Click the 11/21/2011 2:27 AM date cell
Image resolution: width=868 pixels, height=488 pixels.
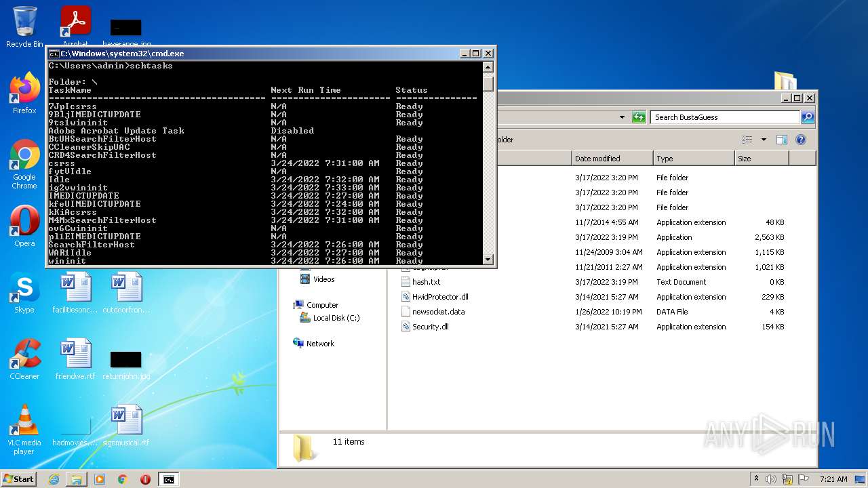pos(608,267)
